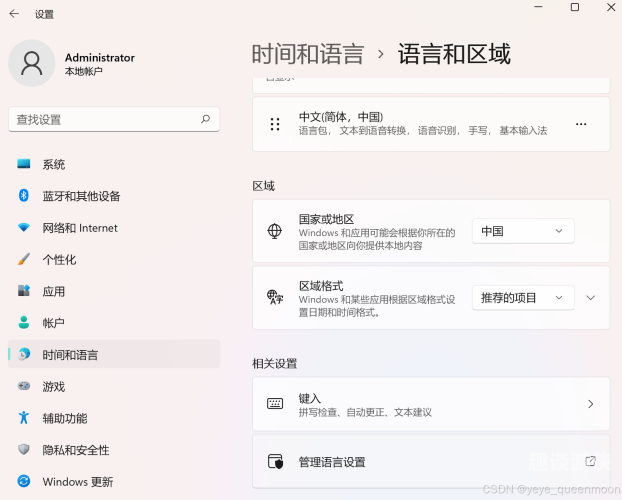Click the 键入 keyboard icon
Image resolution: width=622 pixels, height=500 pixels.
pos(275,404)
